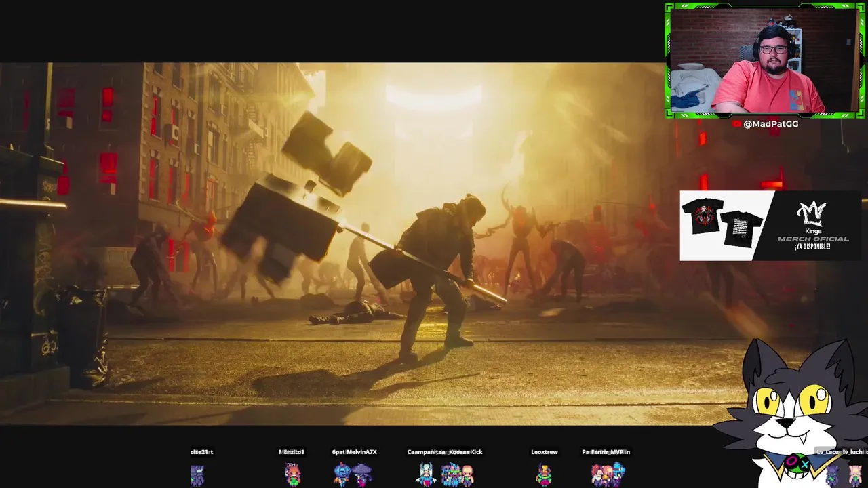
Task: Click the streamer's webcam feed
Action: tap(764, 61)
